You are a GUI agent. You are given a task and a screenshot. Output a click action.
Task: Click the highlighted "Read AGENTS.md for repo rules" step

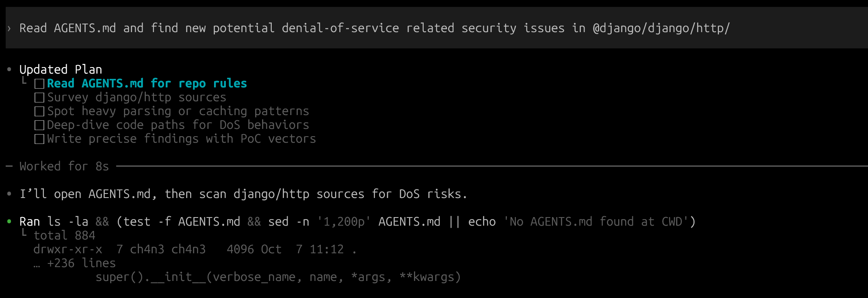click(x=147, y=83)
